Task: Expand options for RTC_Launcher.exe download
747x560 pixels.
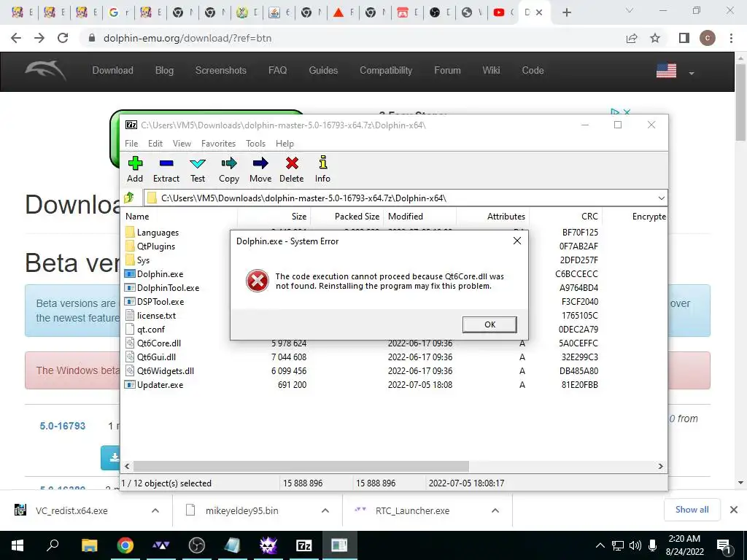Action: [x=495, y=510]
